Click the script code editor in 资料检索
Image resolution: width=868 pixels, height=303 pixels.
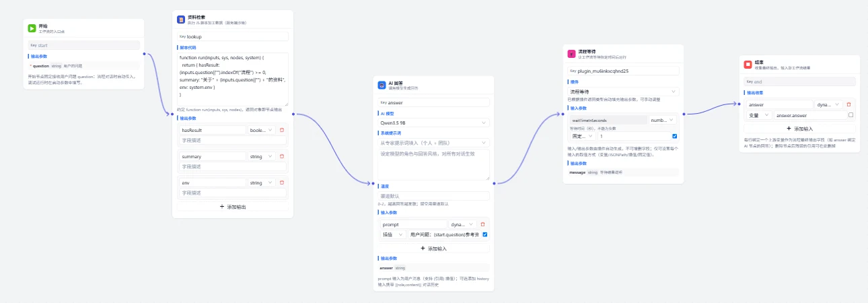(233, 79)
